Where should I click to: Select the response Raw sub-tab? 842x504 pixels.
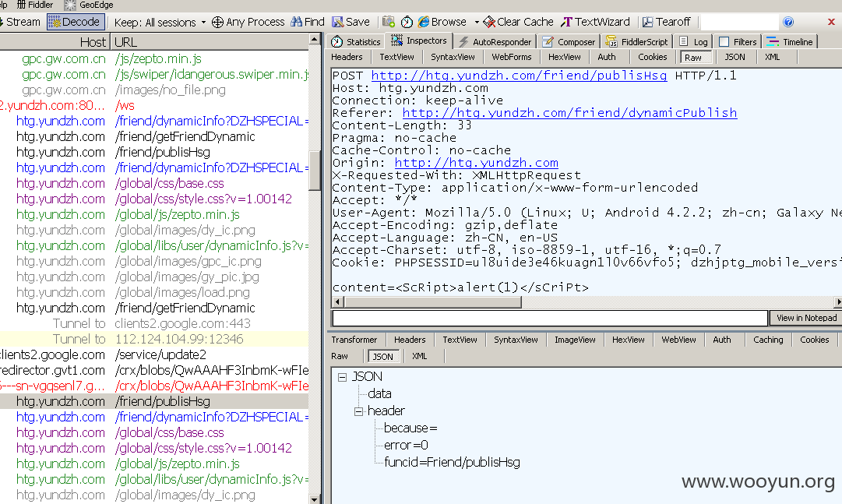point(340,356)
